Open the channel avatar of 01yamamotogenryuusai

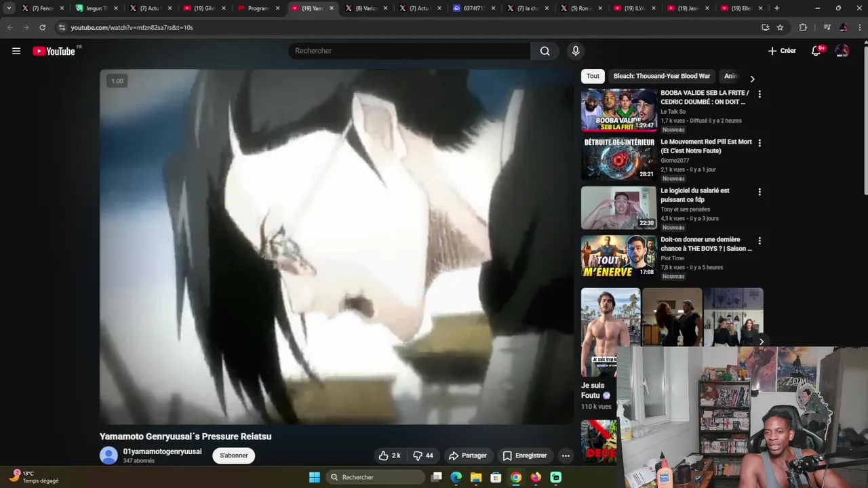point(108,455)
